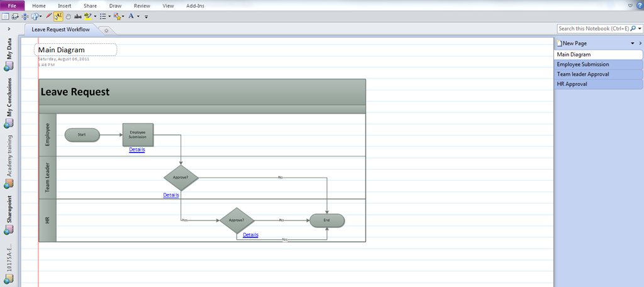
Task: Choose the hand panning tool
Action: [67, 16]
